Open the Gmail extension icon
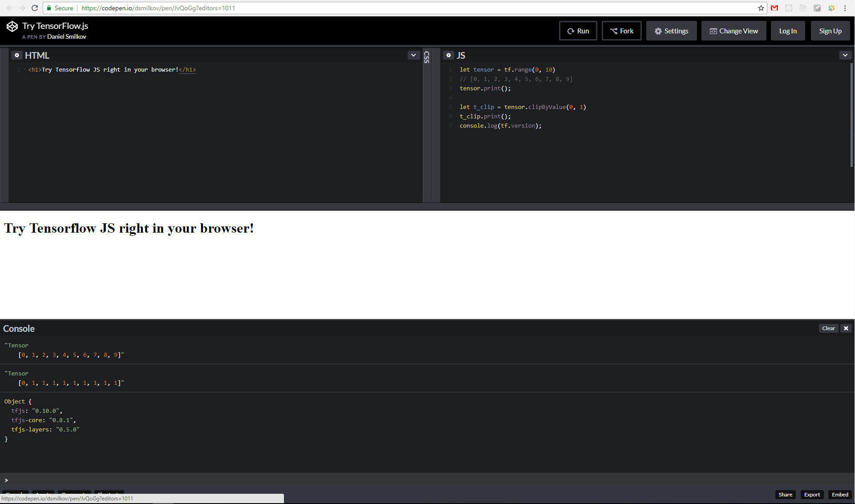Image resolution: width=855 pixels, height=504 pixels. 774,8
